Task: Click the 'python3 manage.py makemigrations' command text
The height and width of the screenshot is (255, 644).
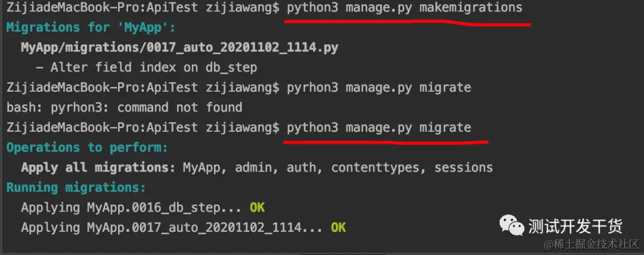Action: (404, 8)
